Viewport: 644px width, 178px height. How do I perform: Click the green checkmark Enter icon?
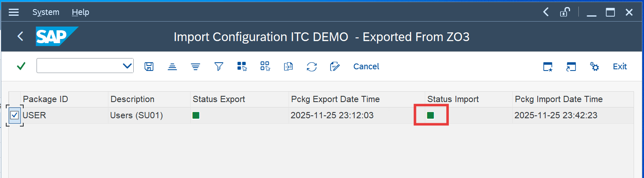point(21,66)
